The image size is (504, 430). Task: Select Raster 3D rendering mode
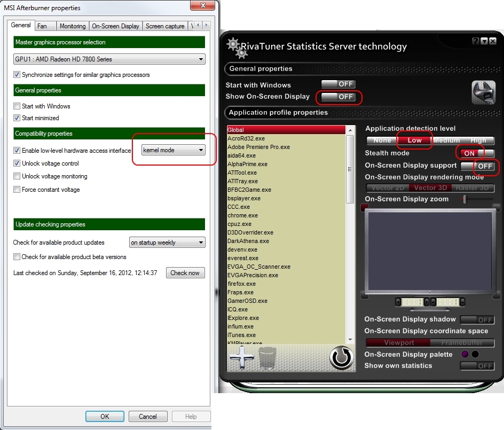coord(472,188)
